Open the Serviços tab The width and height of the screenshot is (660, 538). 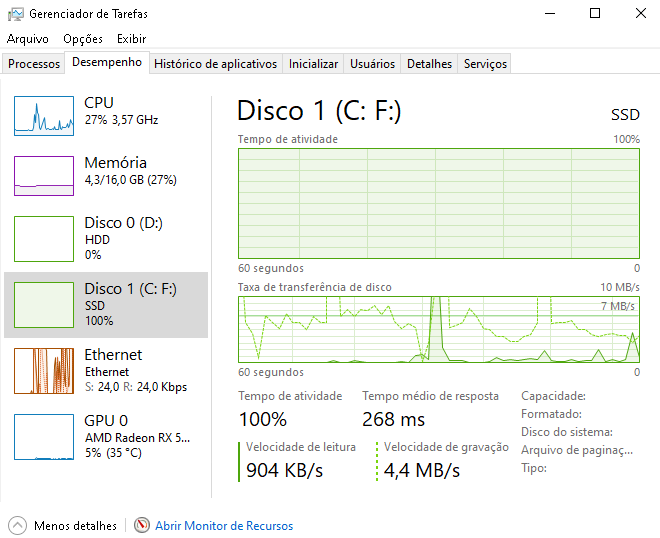(x=485, y=64)
